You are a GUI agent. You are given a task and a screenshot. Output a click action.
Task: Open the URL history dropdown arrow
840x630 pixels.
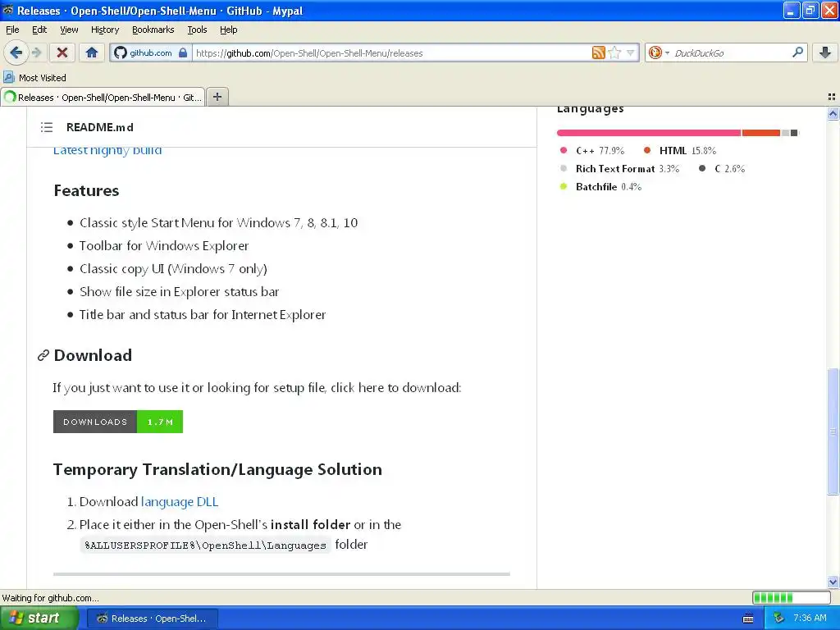point(631,52)
